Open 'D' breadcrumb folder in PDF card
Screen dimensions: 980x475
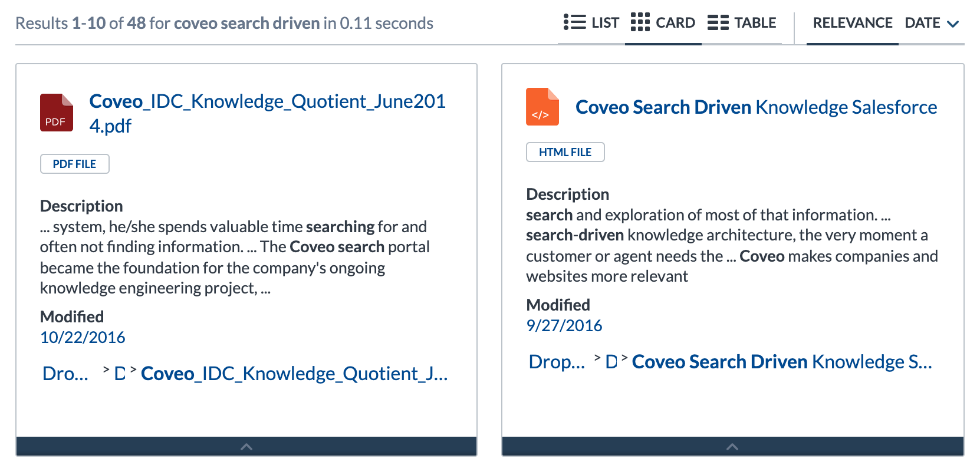coord(120,374)
